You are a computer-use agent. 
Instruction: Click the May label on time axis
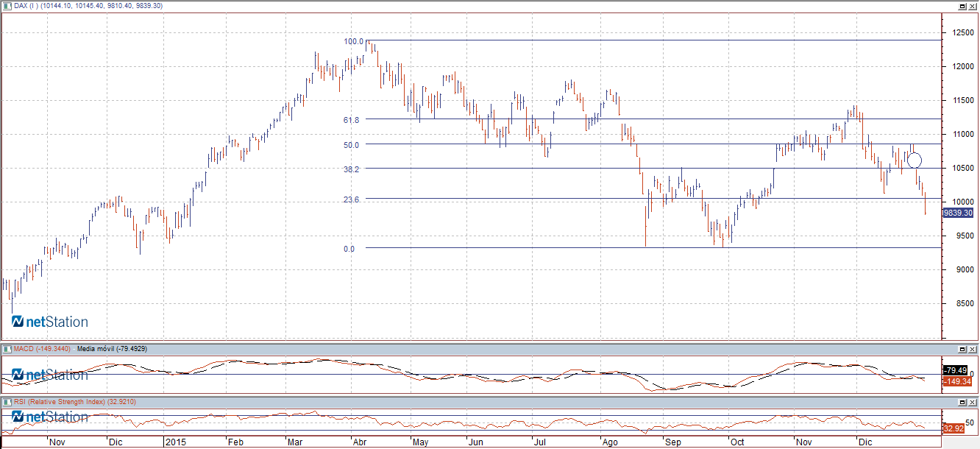[420, 443]
